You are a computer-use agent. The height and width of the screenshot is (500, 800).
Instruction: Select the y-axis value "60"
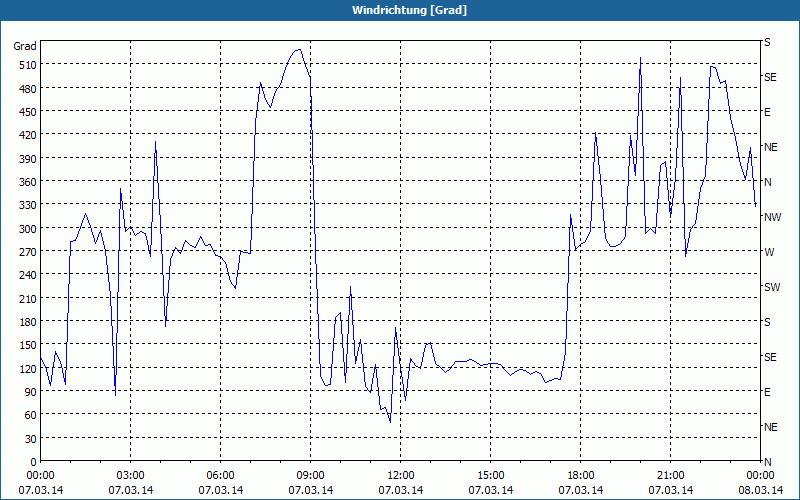pyautogui.click(x=31, y=415)
